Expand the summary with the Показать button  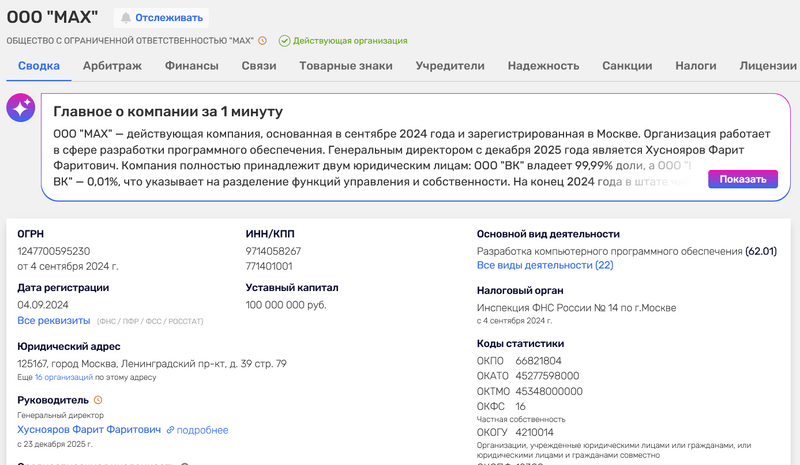(x=742, y=180)
